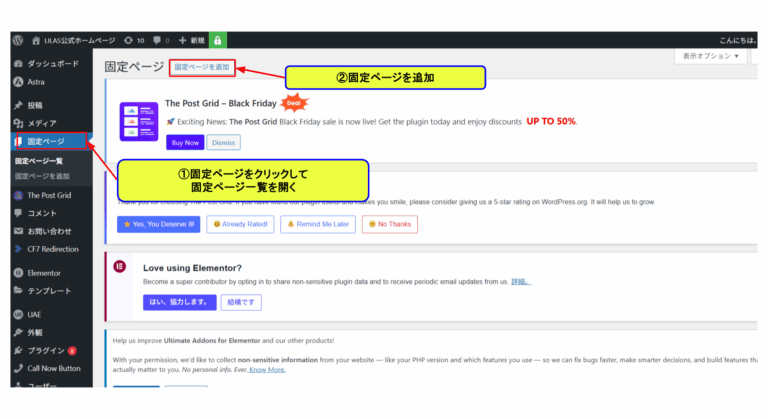
Task: Expand the 表示オプション dropdown
Action: (x=711, y=56)
